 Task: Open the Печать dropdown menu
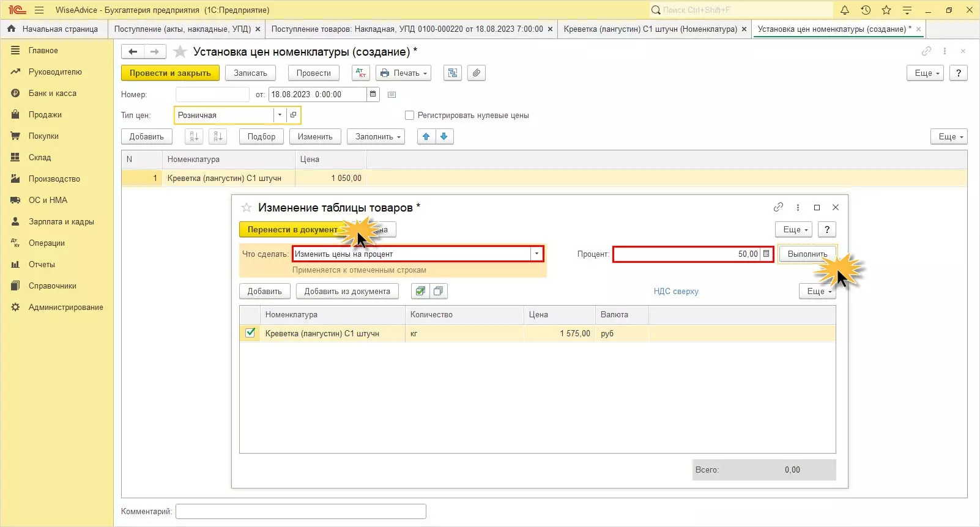point(403,73)
